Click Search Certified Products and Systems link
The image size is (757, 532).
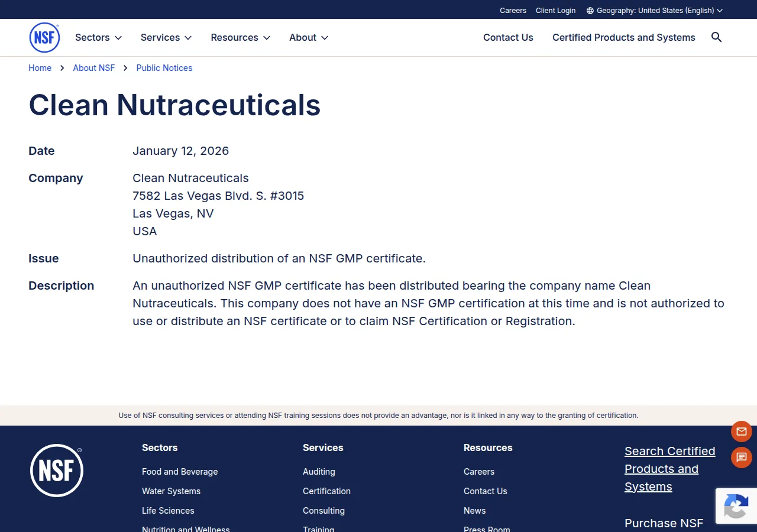[670, 469]
